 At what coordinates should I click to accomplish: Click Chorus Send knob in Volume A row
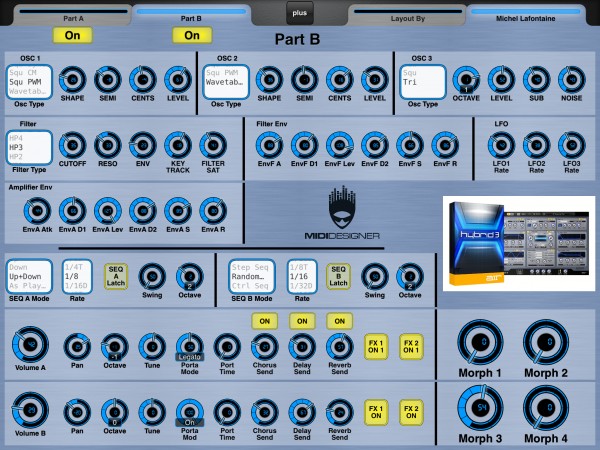tap(264, 347)
